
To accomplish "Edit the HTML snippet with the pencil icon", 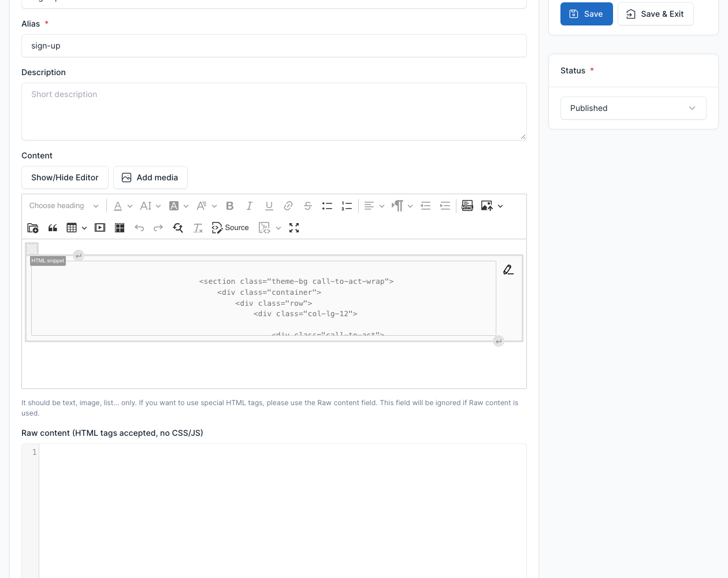I will 508,269.
